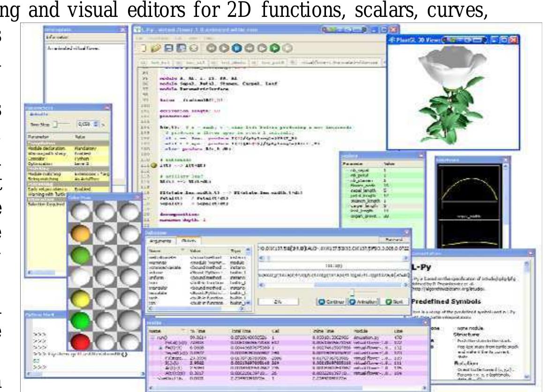
Task: Collapse the run() row in Profile tree
Action: [x=153, y=338]
